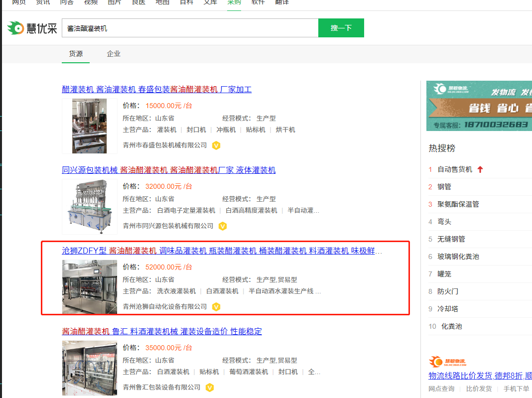532x398 pixels.
Task: Click the 网点查询 link
Action: (x=441, y=389)
